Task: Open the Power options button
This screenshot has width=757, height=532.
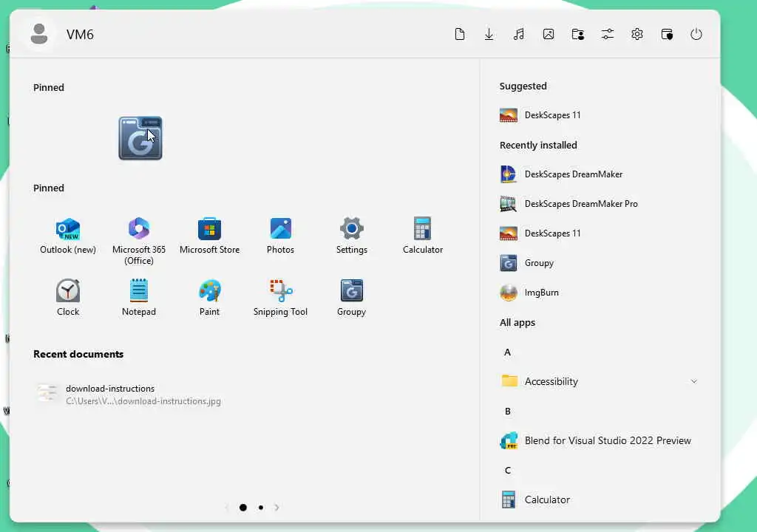Action: pyautogui.click(x=696, y=34)
